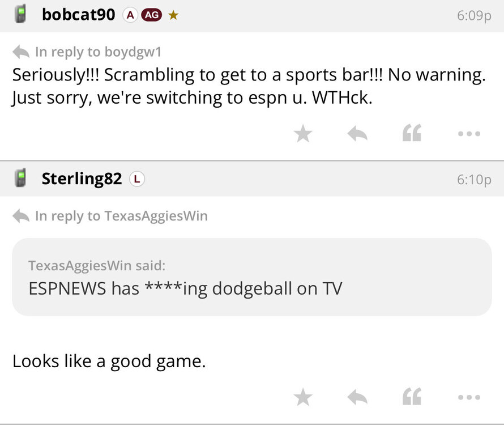The width and height of the screenshot is (504, 425).
Task: Click the quoted TexasAggiesWin dodgeball message box
Action: [251, 277]
